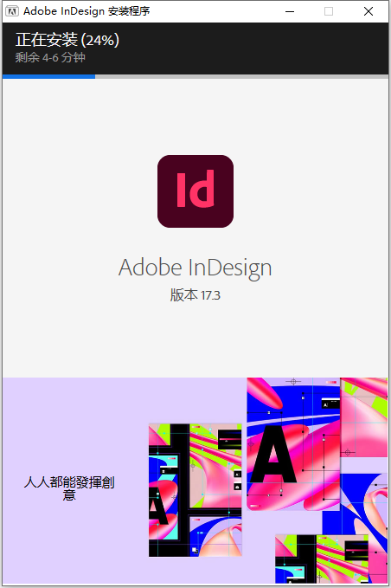Click the disabled maximize button
The width and height of the screenshot is (391, 588).
[x=329, y=11]
